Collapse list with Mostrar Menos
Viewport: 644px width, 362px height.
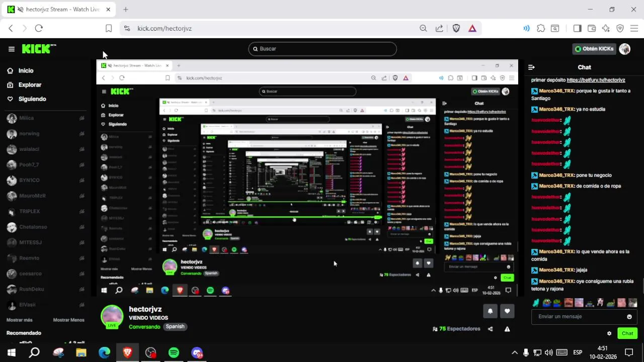69,320
